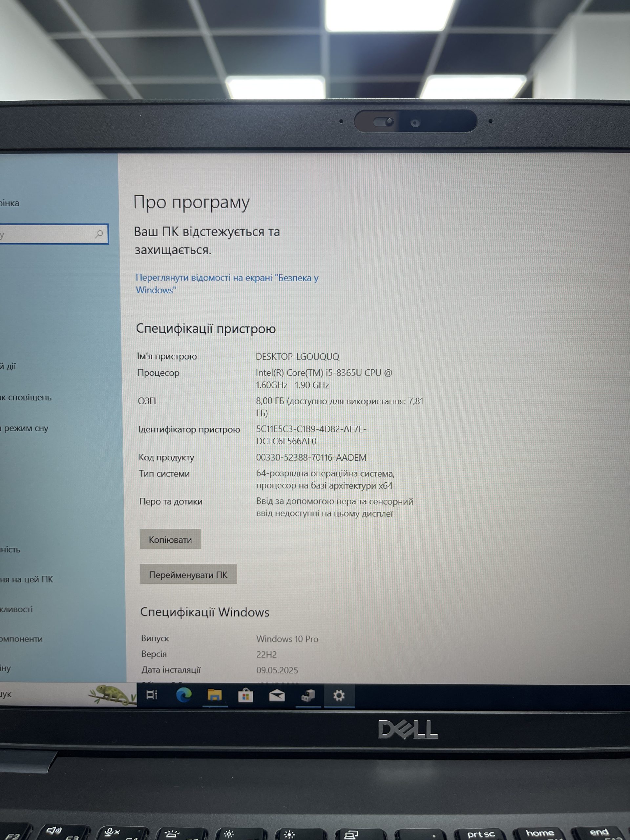The width and height of the screenshot is (630, 840).
Task: Click the Код продукту label
Action: 166,458
